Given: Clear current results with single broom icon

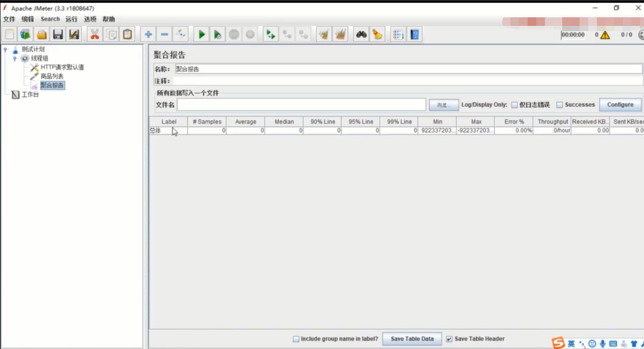Looking at the screenshot, I should 324,35.
